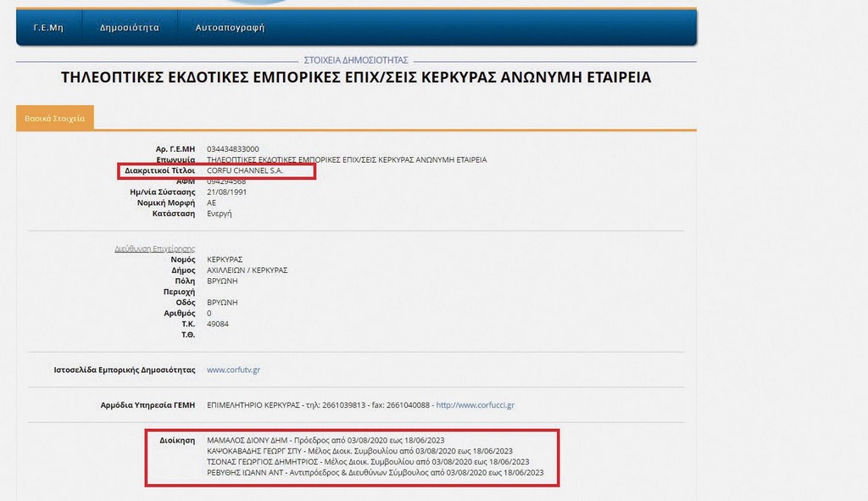The image size is (868, 501).
Task: Click the Δήμος value ΑΧΙΛΛΕΙΩΝ / ΚΕΡΚΥΡΑΣ
Action: [x=247, y=270]
